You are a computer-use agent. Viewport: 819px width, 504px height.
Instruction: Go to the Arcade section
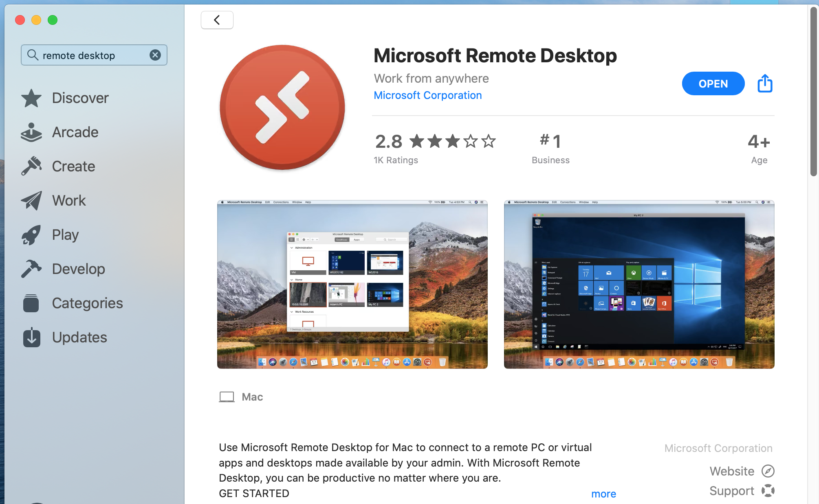[x=75, y=132]
